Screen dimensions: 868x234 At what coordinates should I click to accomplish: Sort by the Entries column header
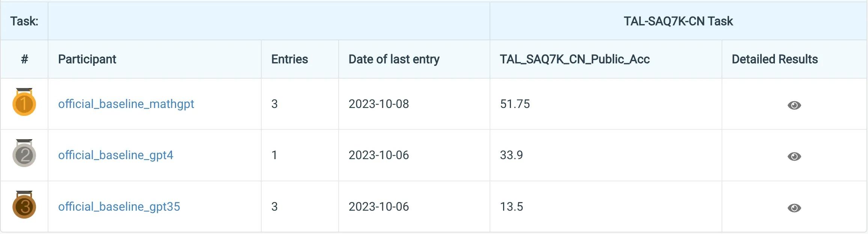point(289,59)
